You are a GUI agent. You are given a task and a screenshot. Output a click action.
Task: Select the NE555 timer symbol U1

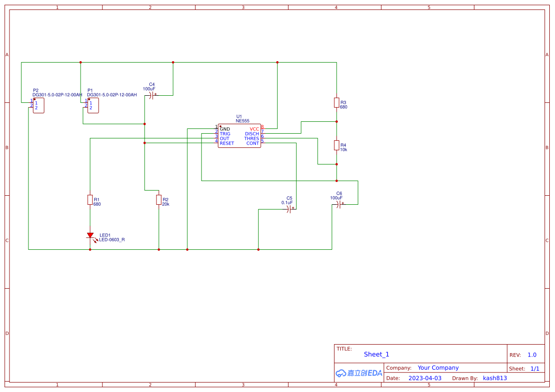(x=239, y=134)
